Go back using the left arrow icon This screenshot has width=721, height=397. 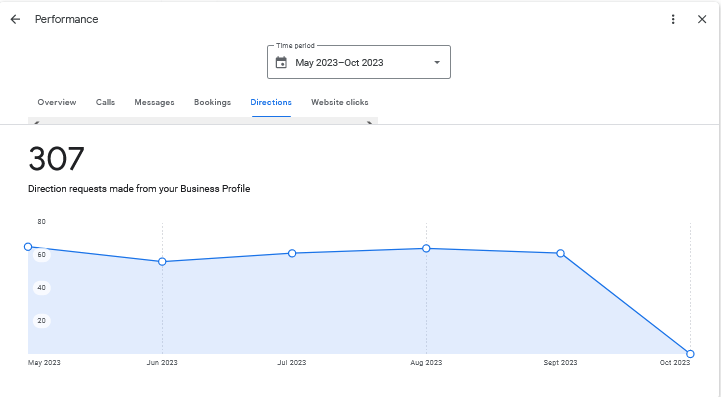tap(15, 19)
